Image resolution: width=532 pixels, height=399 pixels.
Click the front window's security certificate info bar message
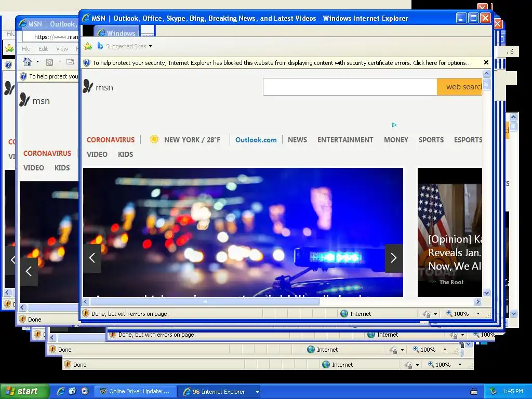coord(282,63)
